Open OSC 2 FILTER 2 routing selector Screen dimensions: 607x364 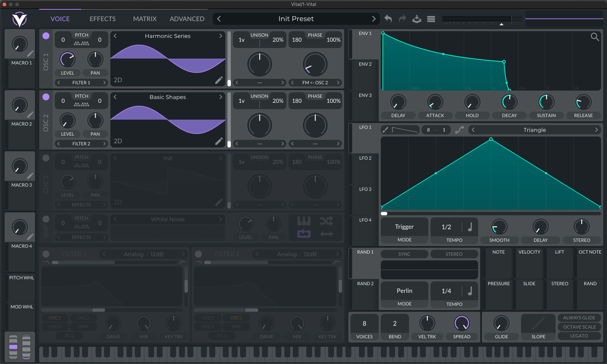click(81, 144)
